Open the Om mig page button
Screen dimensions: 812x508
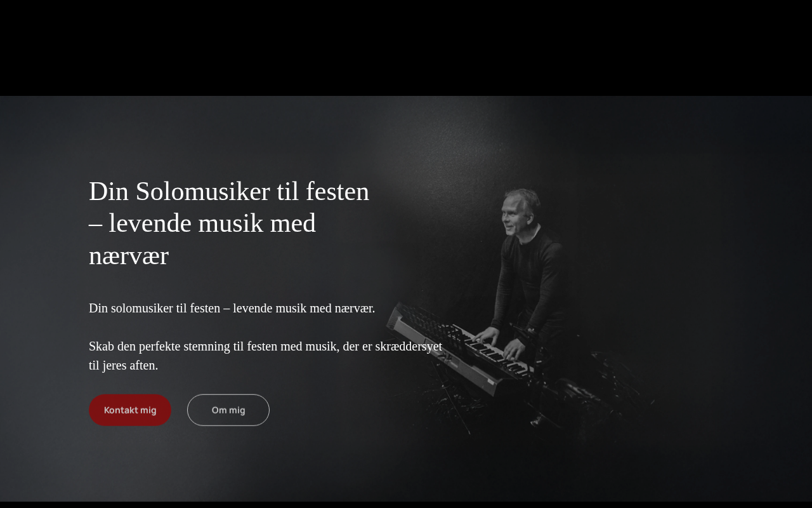pyautogui.click(x=228, y=410)
